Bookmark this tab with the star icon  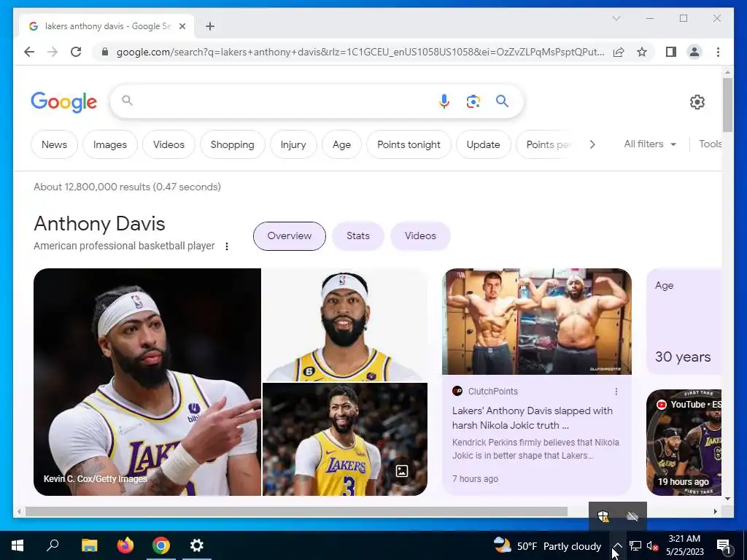[642, 52]
